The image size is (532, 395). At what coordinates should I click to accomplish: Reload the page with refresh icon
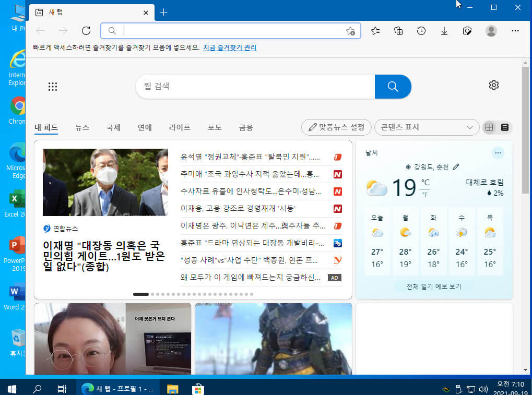pos(86,31)
